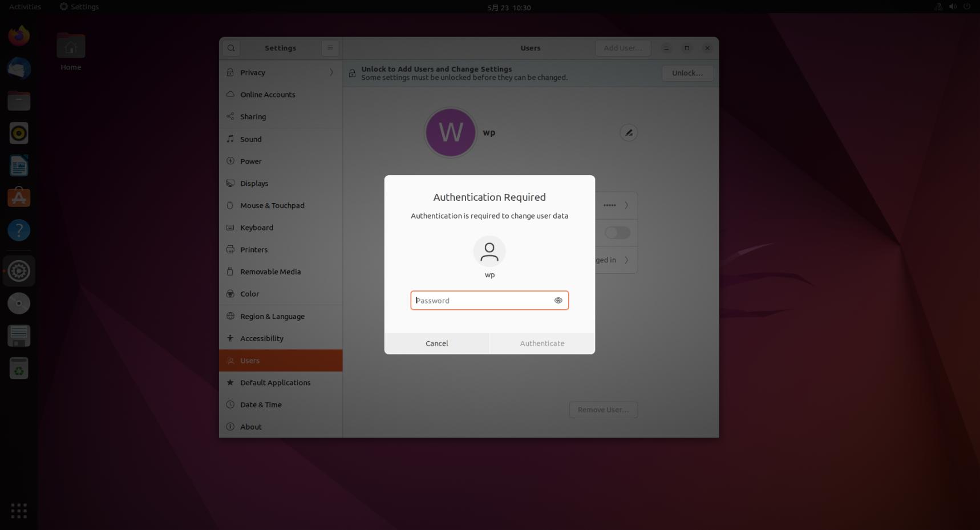This screenshot has height=530, width=980.
Task: Open the hamburger menu in Settings header
Action: 330,48
